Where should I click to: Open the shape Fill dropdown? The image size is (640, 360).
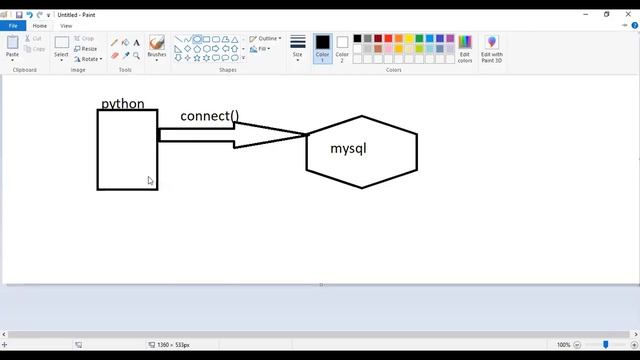(x=260, y=49)
